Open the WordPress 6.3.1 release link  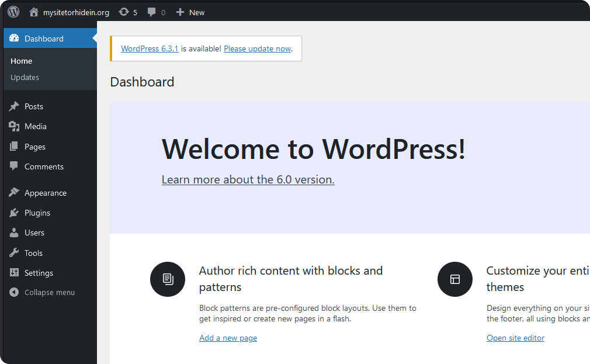pos(150,48)
